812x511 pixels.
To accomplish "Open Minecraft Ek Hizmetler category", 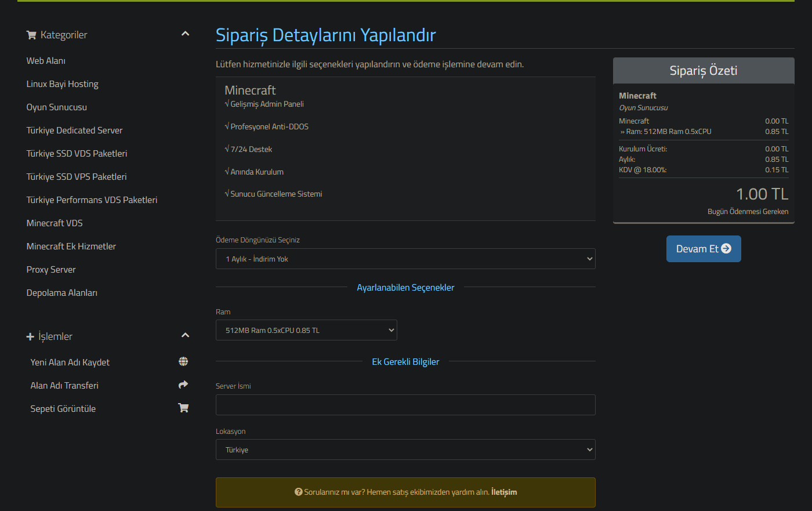I will click(x=71, y=247).
